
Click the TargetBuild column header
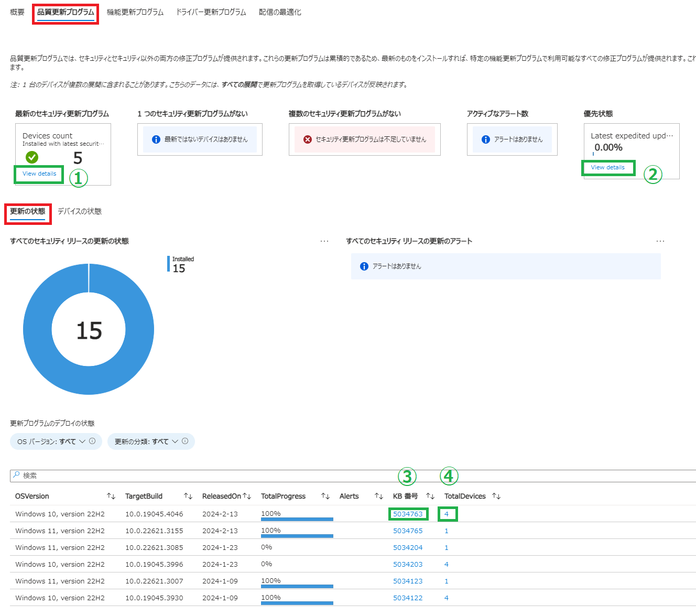144,496
